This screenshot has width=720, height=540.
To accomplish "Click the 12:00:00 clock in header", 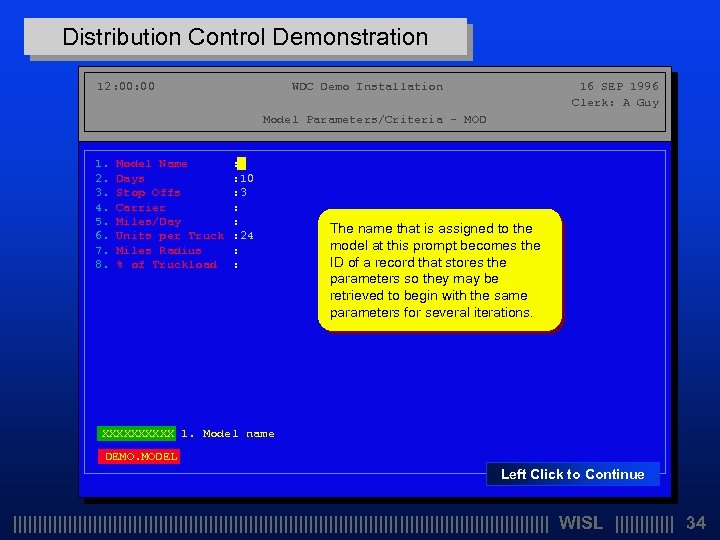I will pos(126,86).
